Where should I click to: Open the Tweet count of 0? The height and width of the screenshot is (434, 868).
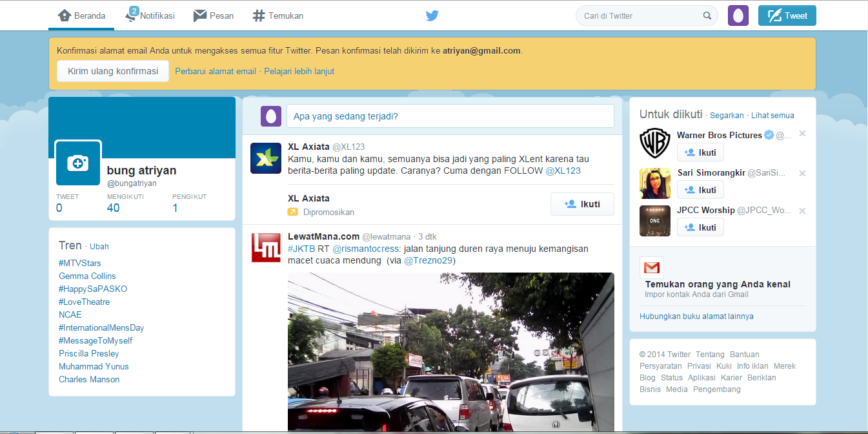59,208
